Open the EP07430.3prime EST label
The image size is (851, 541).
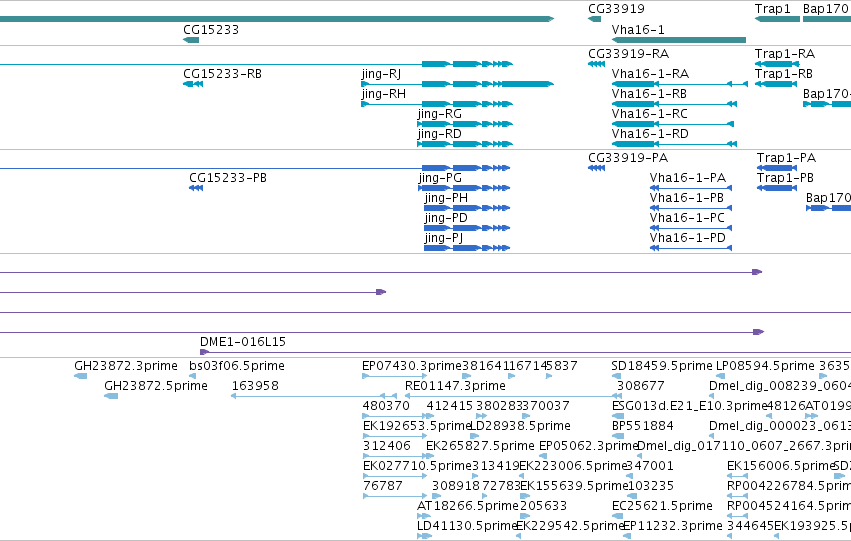coord(411,366)
